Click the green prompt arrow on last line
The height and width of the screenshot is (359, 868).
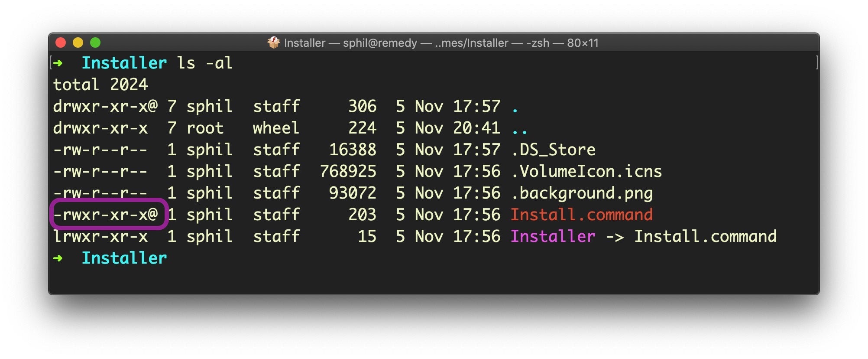[x=58, y=258]
